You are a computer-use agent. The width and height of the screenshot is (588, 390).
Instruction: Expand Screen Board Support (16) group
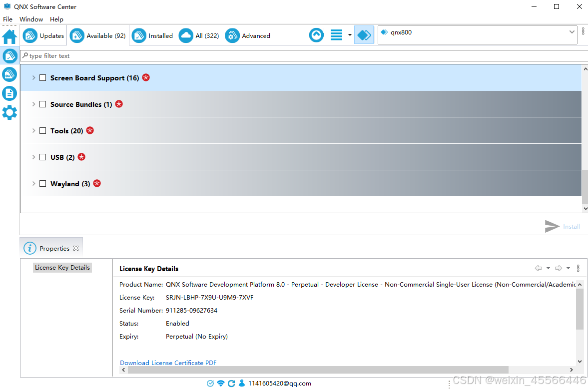click(34, 77)
